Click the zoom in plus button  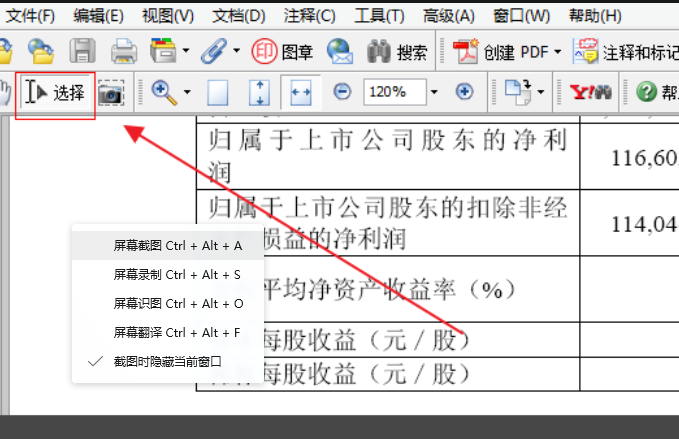click(x=464, y=92)
